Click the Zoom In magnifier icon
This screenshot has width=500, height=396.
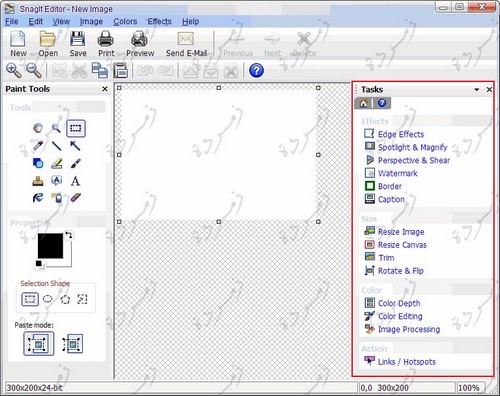[x=13, y=70]
